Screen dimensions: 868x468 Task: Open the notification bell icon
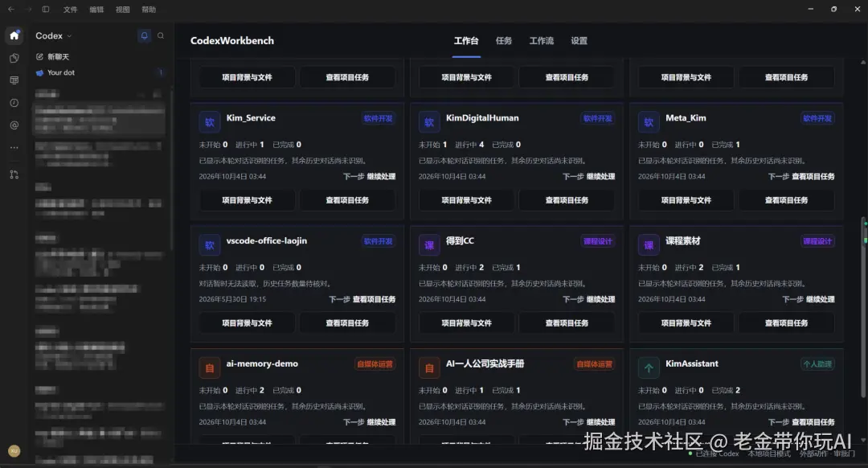(x=144, y=35)
